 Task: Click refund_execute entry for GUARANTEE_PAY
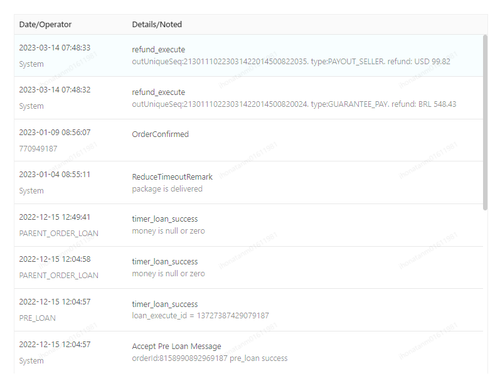tap(158, 92)
